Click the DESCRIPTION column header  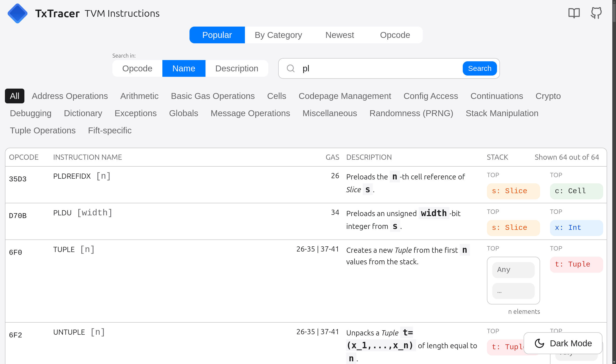pyautogui.click(x=369, y=157)
